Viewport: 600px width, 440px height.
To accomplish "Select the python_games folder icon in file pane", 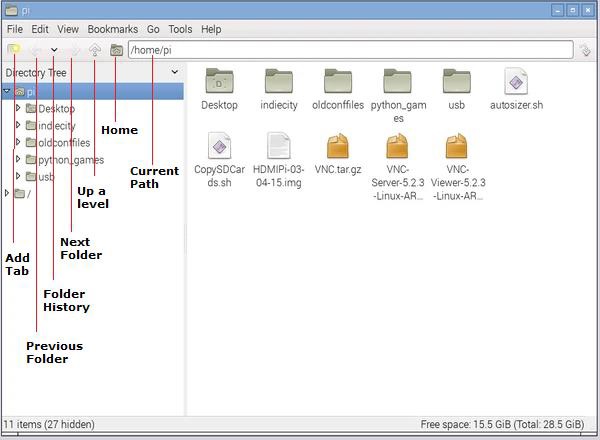I will coord(398,81).
